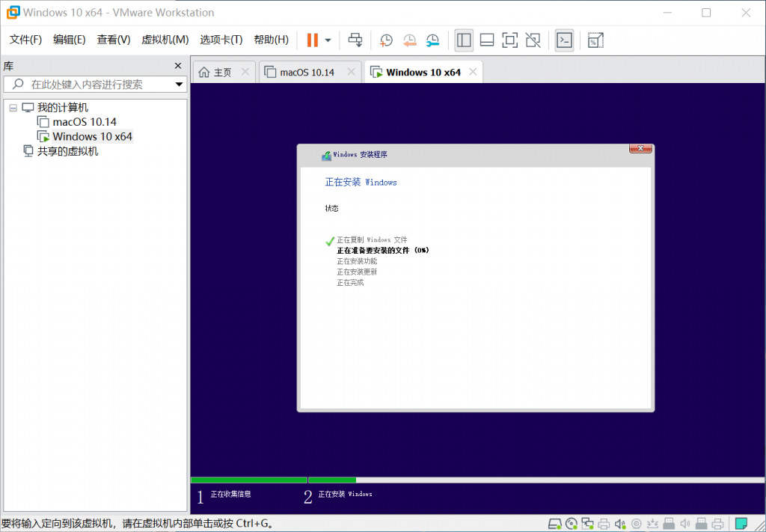766x532 pixels.
Task: Open the snapshot manager wrench-clock icon
Action: pos(433,40)
